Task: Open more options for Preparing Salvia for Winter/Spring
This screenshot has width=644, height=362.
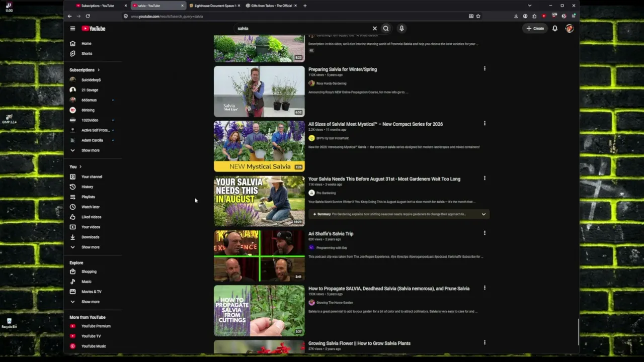Action: click(x=485, y=69)
